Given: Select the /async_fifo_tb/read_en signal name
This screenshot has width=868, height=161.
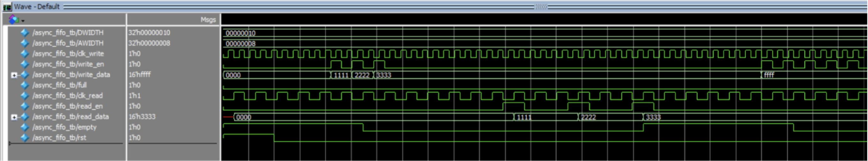Looking at the screenshot, I should 67,106.
